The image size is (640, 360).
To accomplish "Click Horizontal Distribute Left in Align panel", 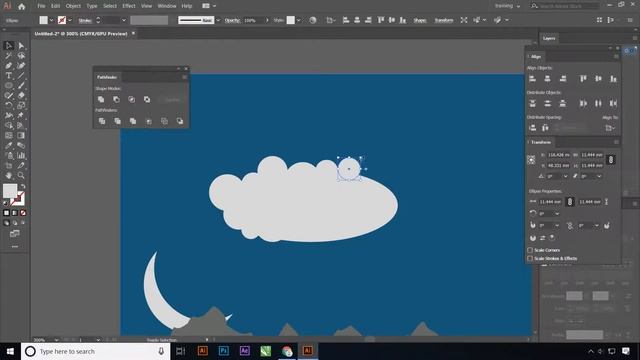I will tap(583, 104).
